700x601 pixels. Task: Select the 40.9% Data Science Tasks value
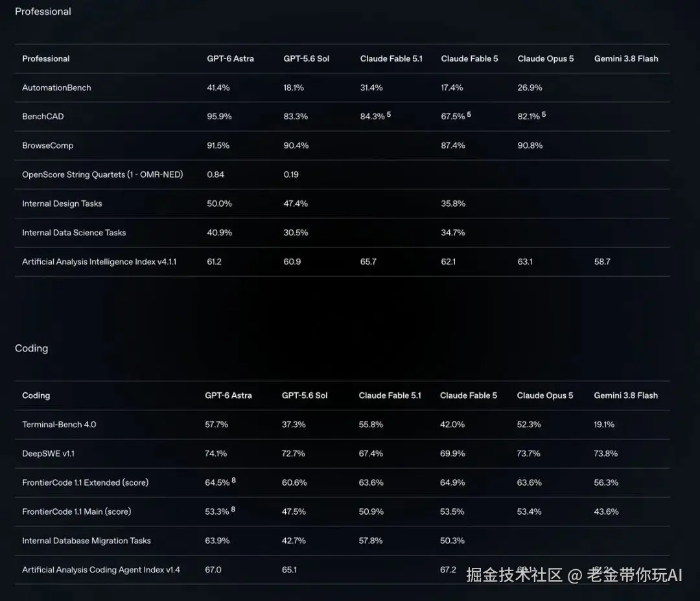219,233
